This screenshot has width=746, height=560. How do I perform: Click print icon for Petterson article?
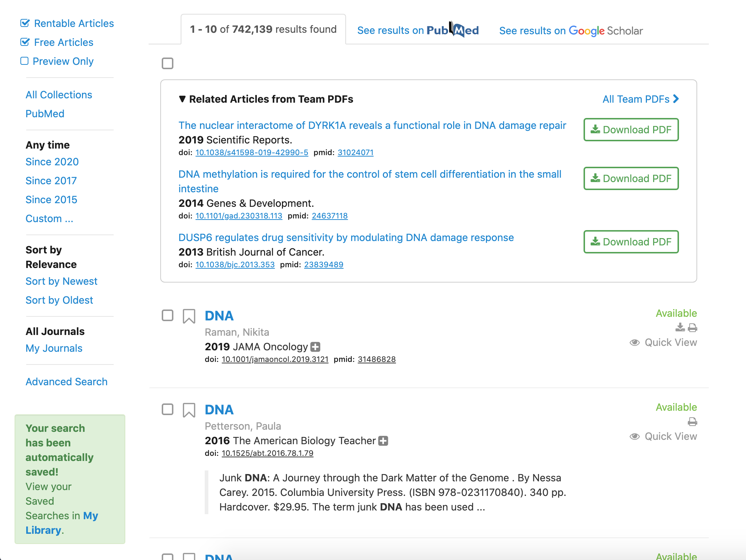pyautogui.click(x=692, y=422)
